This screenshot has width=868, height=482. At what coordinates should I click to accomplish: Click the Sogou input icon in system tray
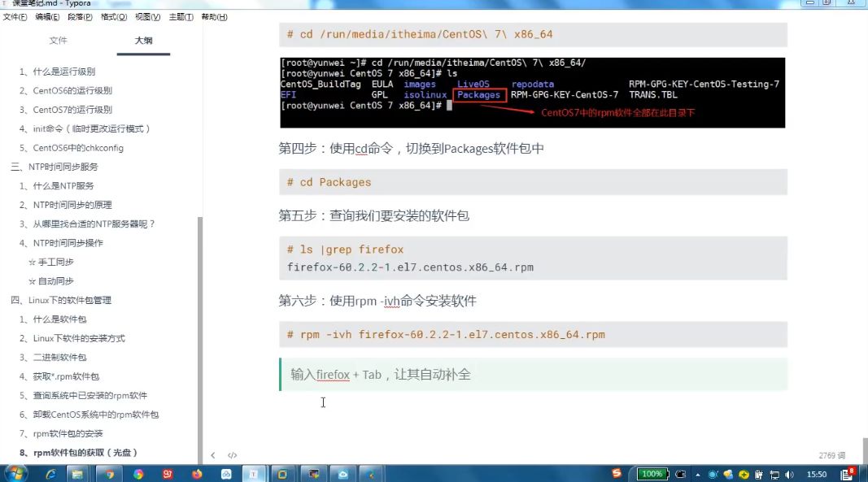pos(616,473)
